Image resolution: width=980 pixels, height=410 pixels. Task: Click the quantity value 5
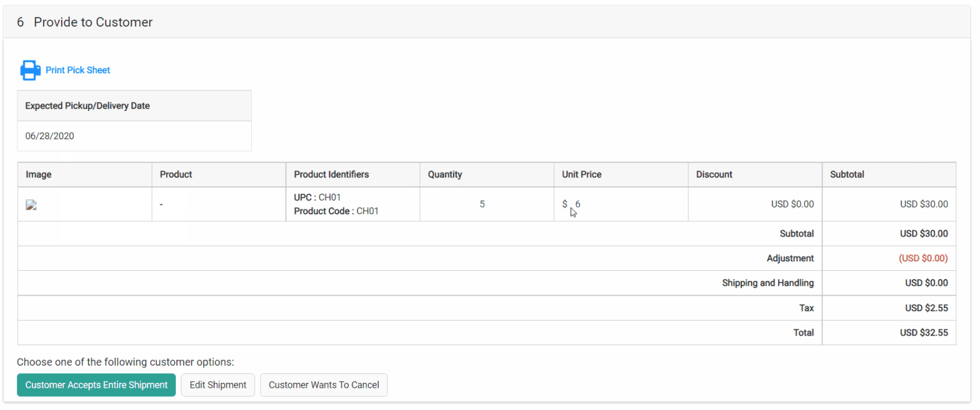click(x=482, y=204)
